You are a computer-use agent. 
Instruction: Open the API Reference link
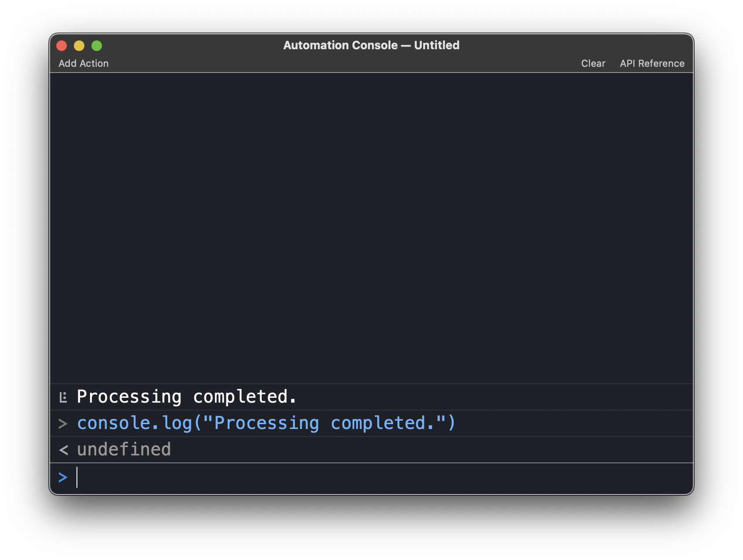[652, 63]
